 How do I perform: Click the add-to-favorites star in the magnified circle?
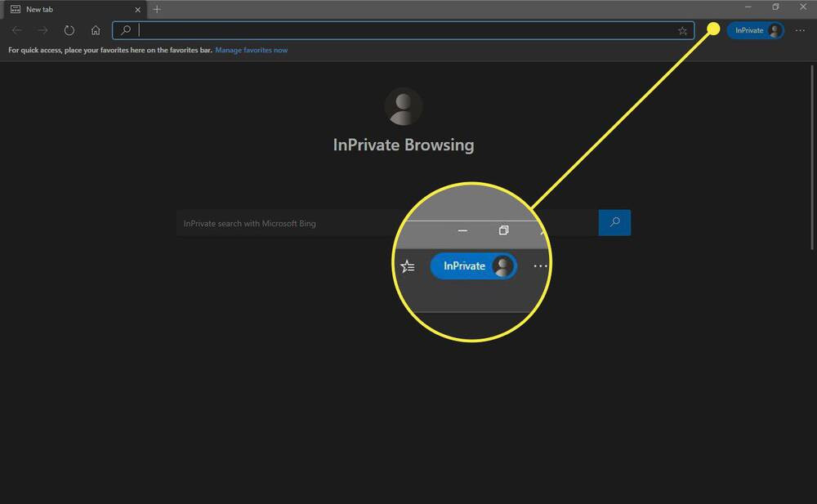407,265
